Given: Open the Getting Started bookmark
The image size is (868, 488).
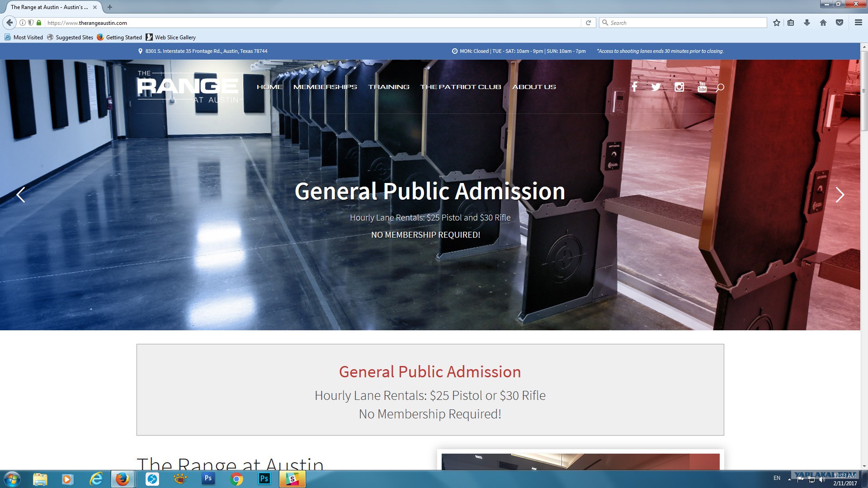Looking at the screenshot, I should 119,38.
